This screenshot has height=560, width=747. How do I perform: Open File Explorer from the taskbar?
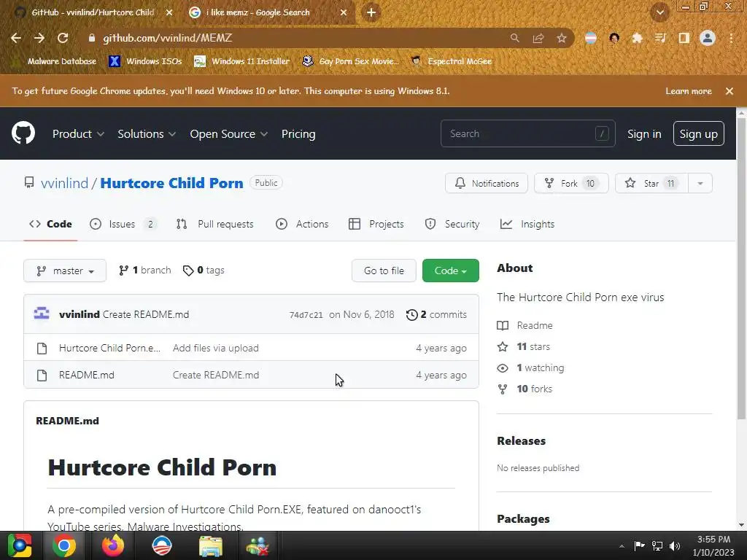click(210, 545)
